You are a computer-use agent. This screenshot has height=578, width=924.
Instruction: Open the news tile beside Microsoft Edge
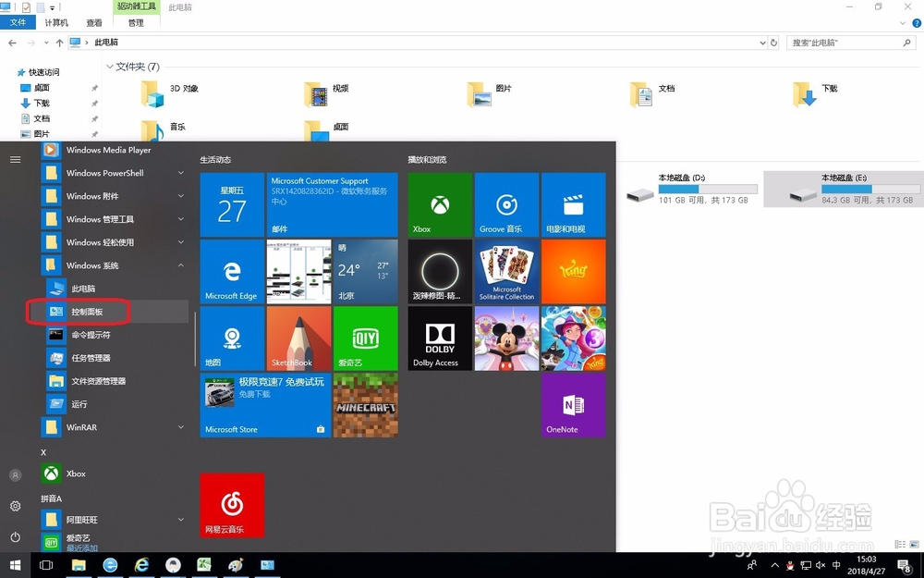tap(298, 271)
